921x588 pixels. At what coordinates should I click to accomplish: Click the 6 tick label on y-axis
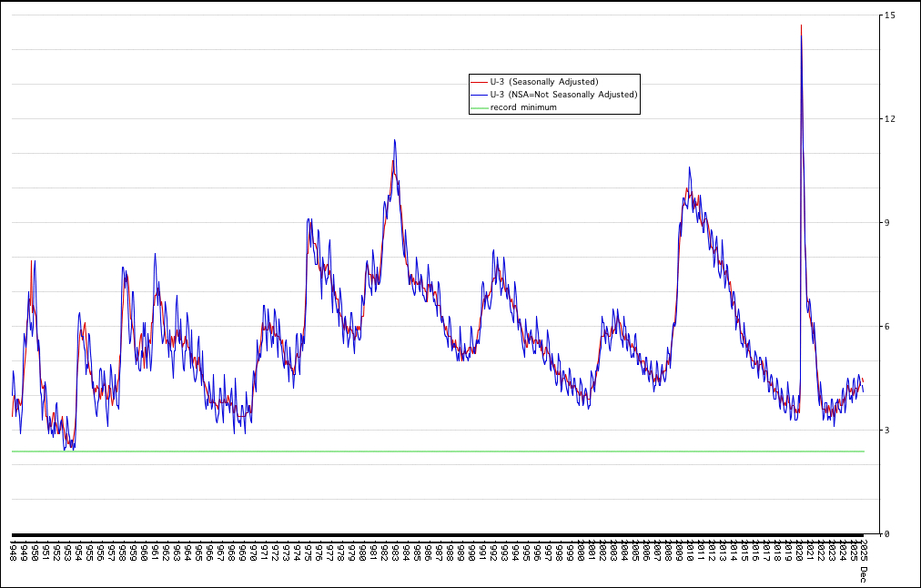point(886,327)
